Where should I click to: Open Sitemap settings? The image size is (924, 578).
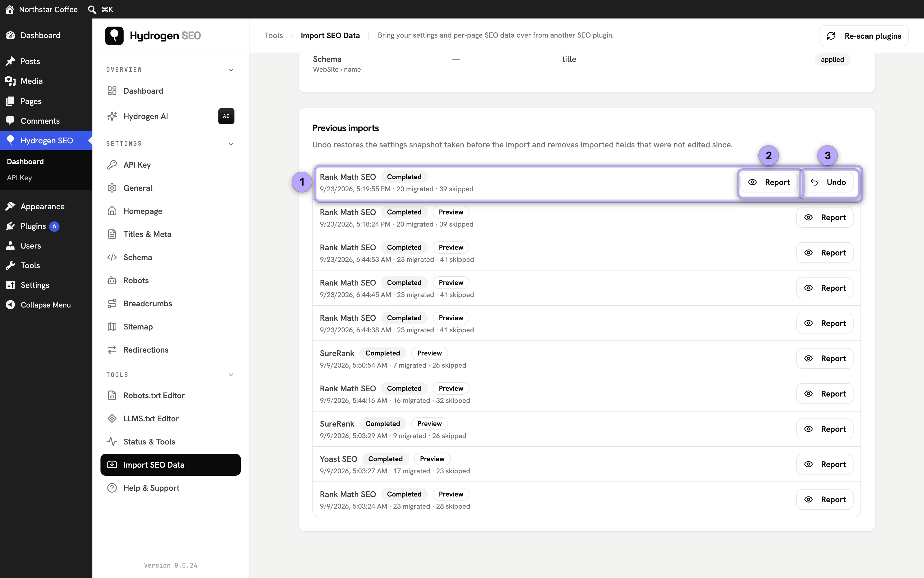171,327
